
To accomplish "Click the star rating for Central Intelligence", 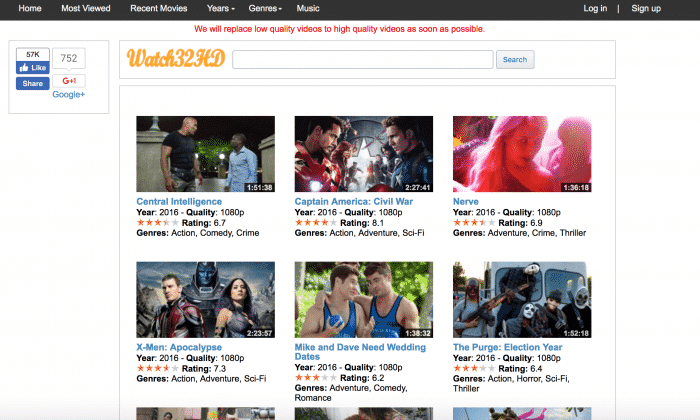I will tap(158, 222).
